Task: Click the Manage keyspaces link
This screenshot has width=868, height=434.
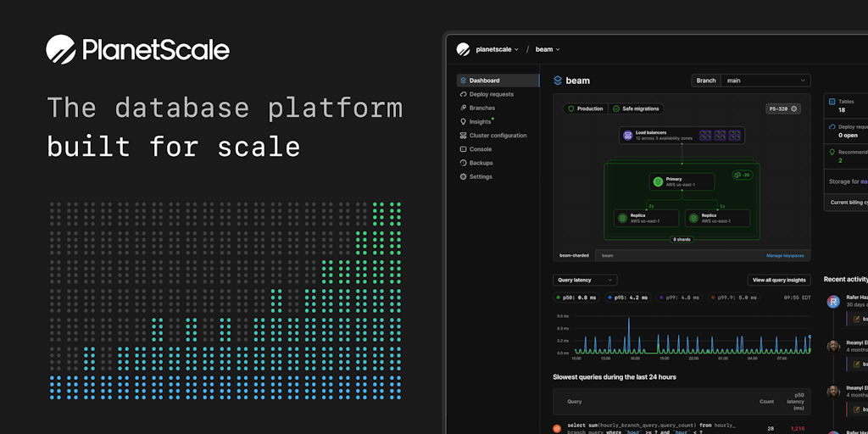Action: click(x=785, y=256)
